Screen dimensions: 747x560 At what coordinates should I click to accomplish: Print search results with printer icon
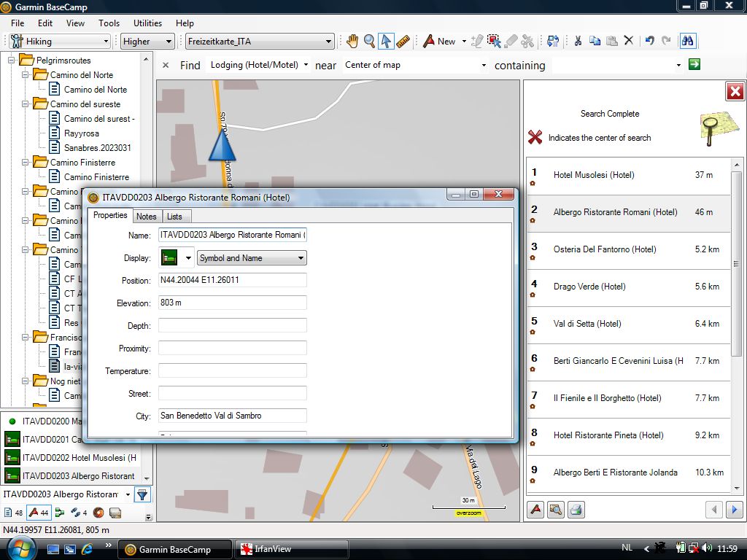pyautogui.click(x=576, y=510)
